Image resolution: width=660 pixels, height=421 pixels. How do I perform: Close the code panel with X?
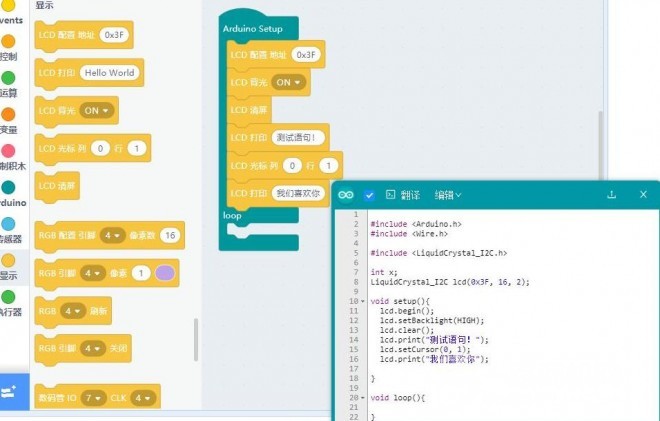click(x=643, y=195)
